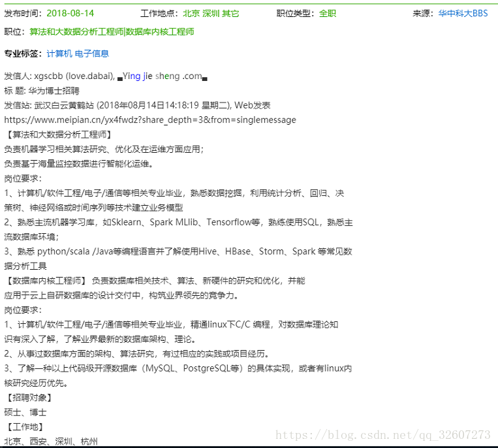Click the line 北京、西安、深圳、杭州
Viewport: 498px width, 448px height.
coord(51,441)
